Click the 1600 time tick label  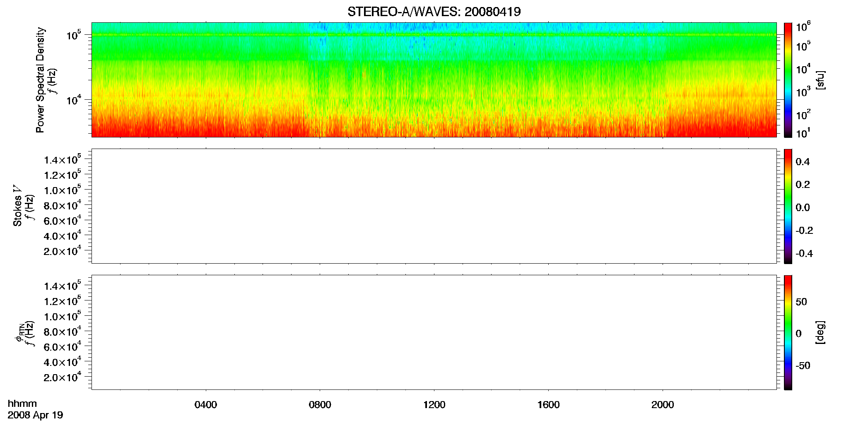pos(548,405)
